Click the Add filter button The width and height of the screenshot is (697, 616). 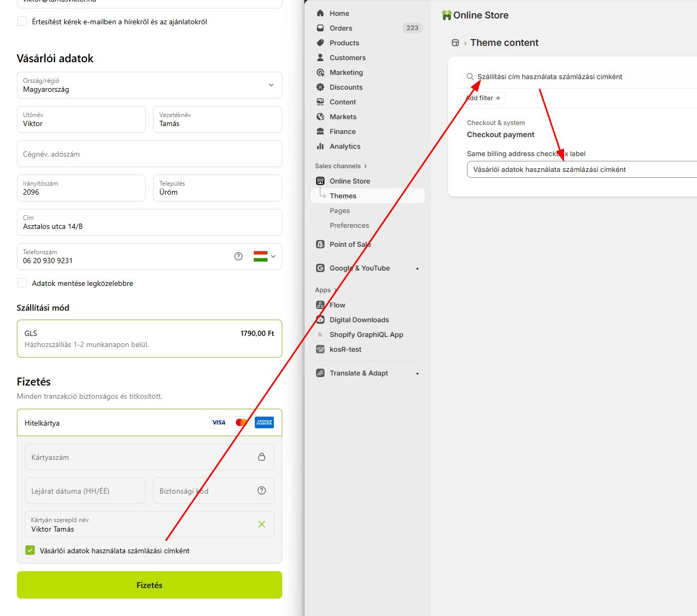point(483,98)
